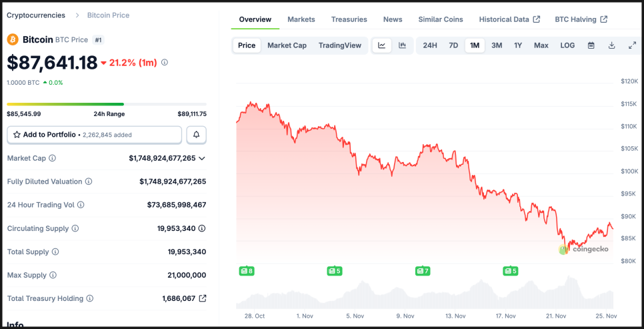Open Total Treasury Holding external link icon
The image size is (644, 329).
point(203,298)
